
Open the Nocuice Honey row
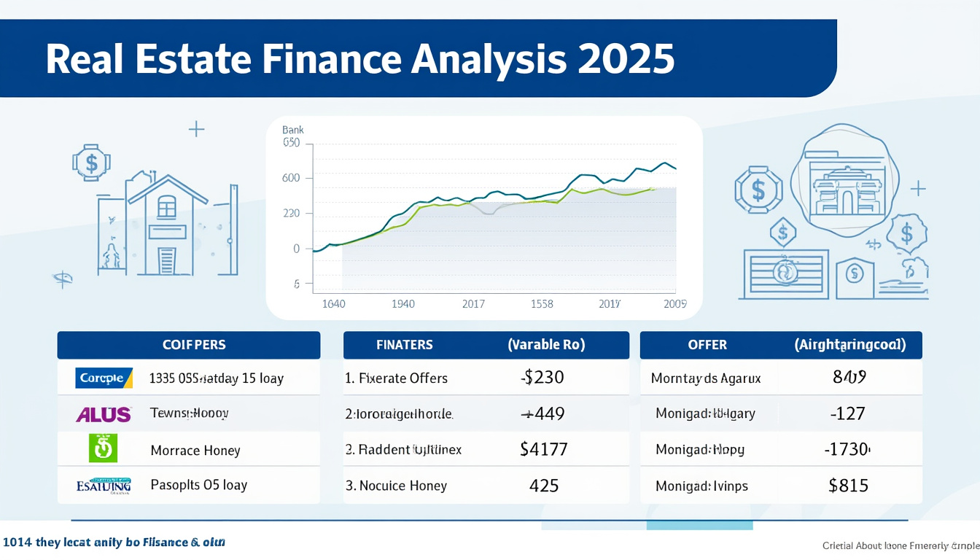pos(397,486)
